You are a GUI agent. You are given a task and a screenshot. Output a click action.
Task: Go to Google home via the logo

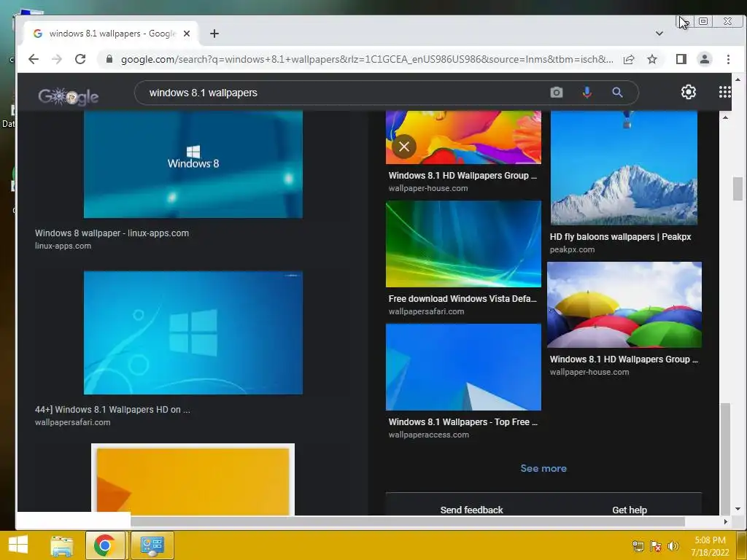click(x=69, y=96)
